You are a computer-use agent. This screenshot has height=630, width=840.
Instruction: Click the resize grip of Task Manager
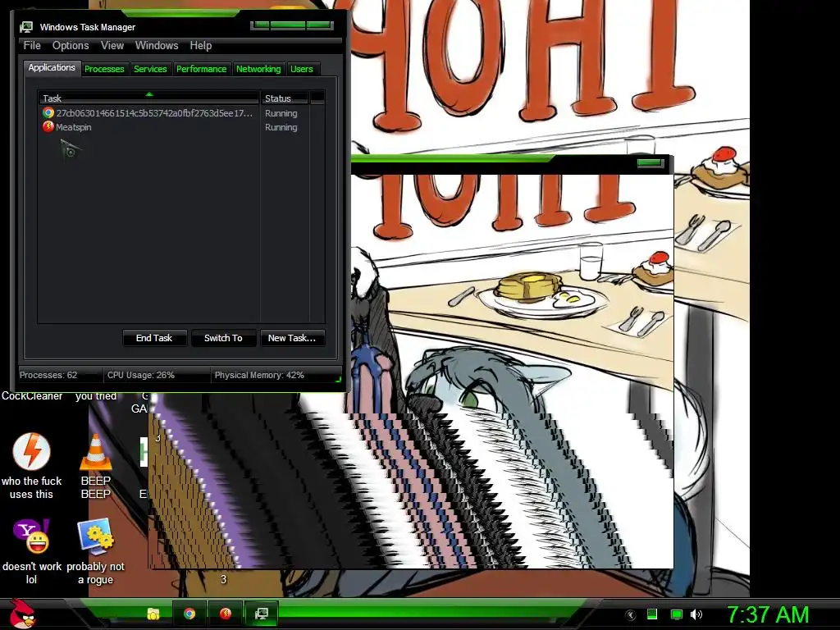coord(337,379)
